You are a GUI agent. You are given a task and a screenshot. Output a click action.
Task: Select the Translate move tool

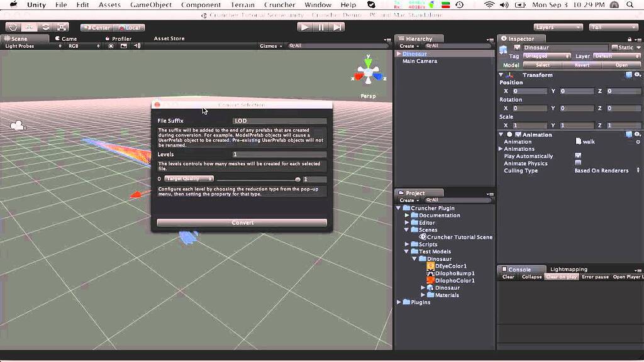(30, 26)
